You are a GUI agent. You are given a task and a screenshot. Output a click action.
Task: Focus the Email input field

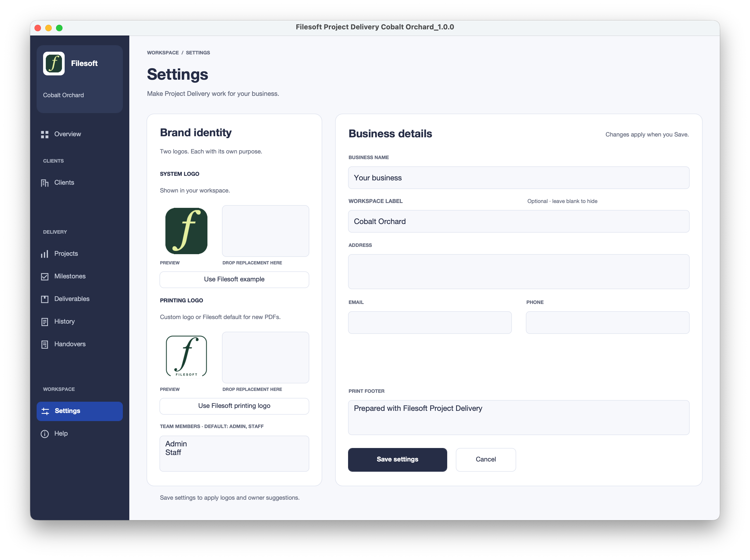pyautogui.click(x=430, y=323)
